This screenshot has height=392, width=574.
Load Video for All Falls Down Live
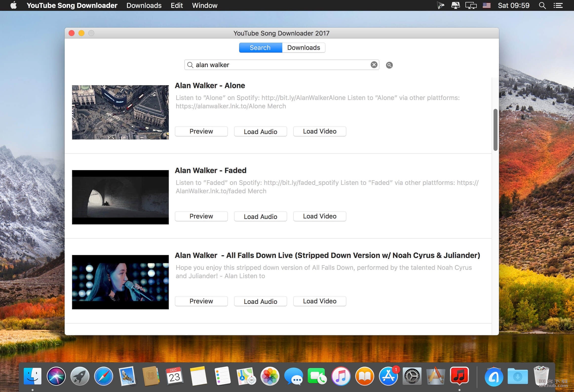[x=320, y=301]
